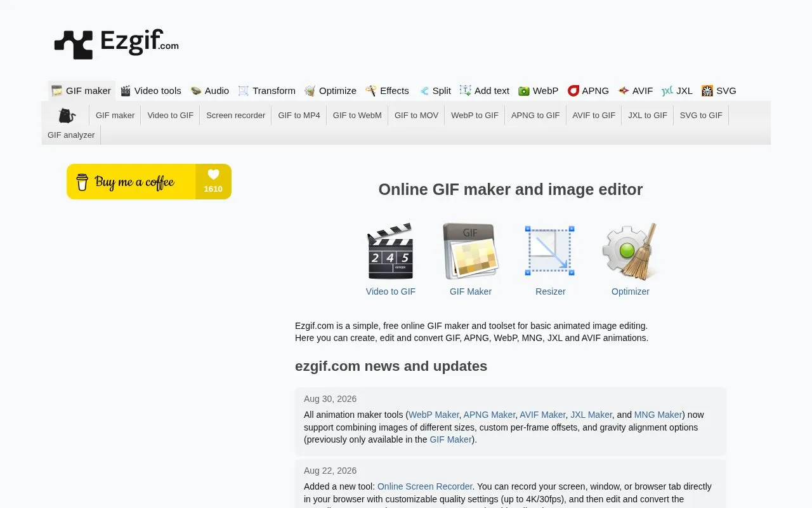Open the Resizer dotted-frame icon
The width and height of the screenshot is (812, 508).
pyautogui.click(x=550, y=251)
